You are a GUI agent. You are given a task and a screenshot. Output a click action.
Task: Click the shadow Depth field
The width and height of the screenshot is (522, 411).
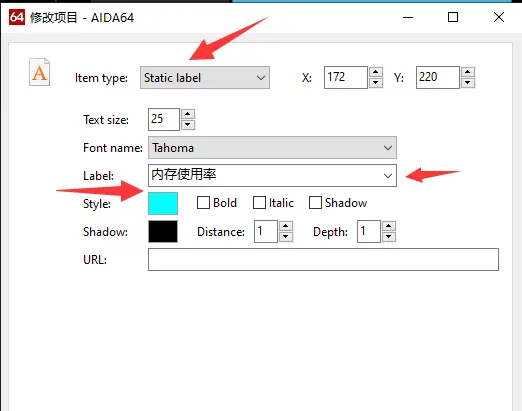click(369, 231)
